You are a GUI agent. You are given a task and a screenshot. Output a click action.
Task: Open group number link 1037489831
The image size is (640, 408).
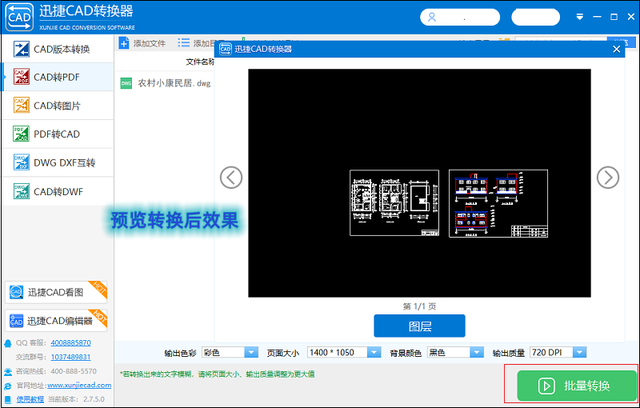coord(71,357)
